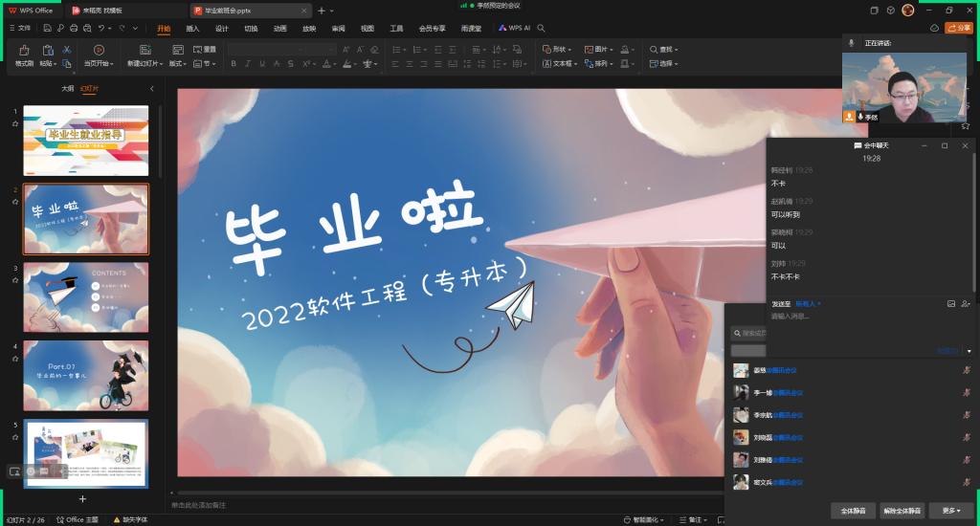Open the File (文件) menu

click(21, 28)
